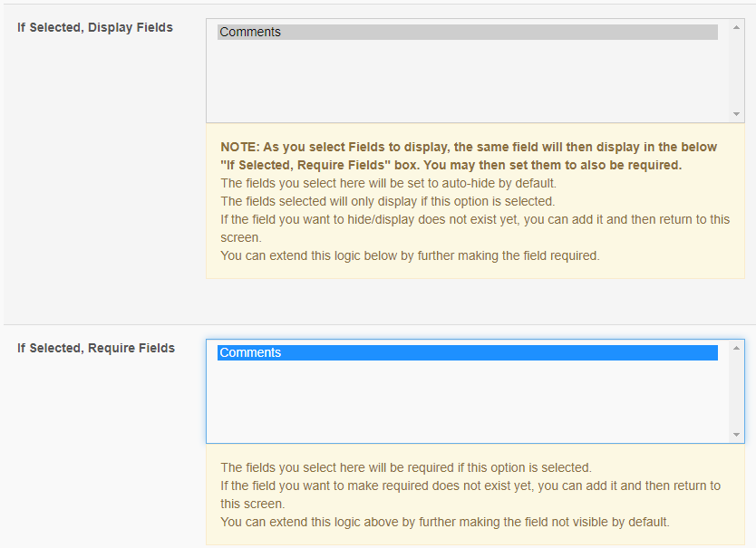
Task: Click the bold NOTE text about displaying fields
Action: point(469,156)
